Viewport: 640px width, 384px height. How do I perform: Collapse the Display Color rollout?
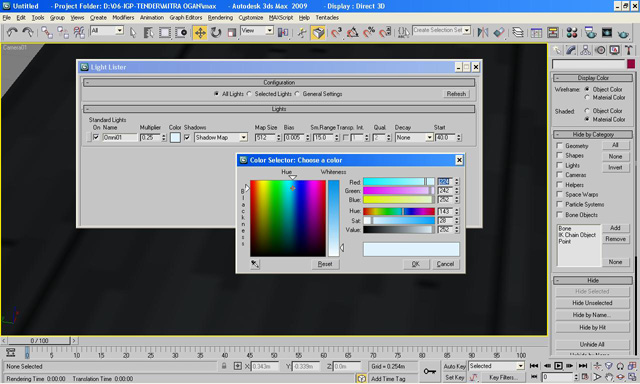pos(593,78)
